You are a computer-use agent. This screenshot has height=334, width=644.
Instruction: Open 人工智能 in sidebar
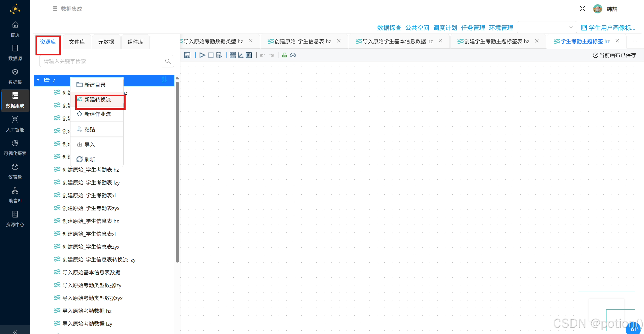click(15, 124)
